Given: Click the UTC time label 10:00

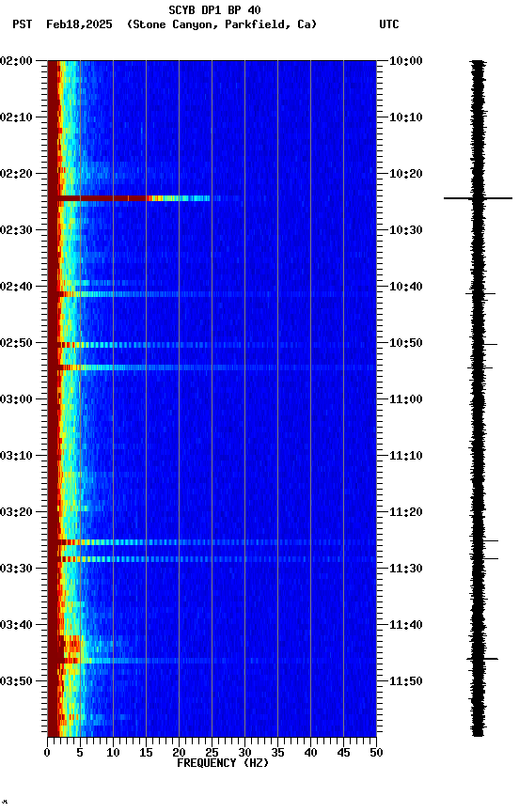Looking at the screenshot, I should [406, 61].
